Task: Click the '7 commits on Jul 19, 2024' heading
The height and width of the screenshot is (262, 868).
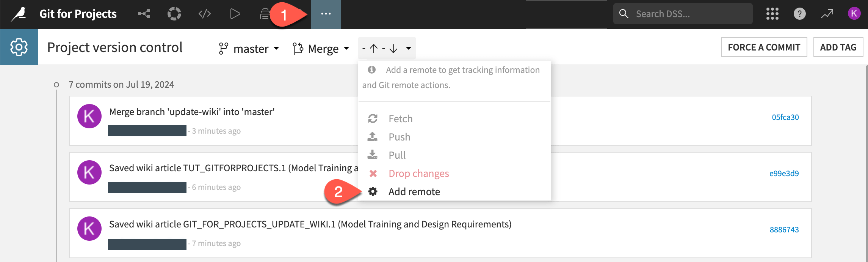Action: 121,85
